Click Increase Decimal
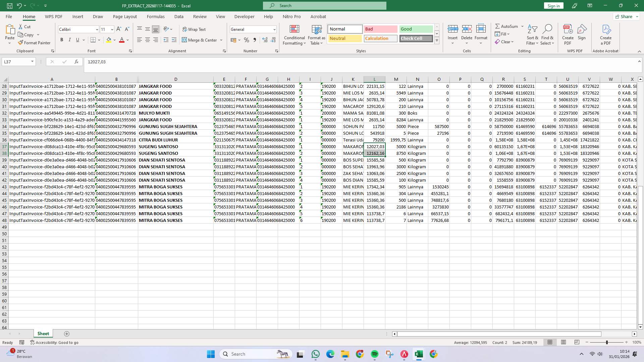The height and width of the screenshot is (362, 644). click(x=265, y=40)
